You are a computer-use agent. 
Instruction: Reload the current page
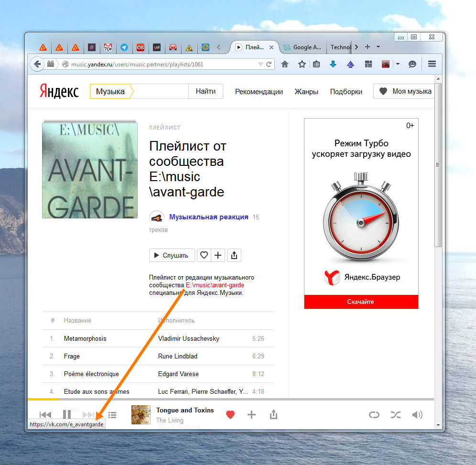point(269,65)
